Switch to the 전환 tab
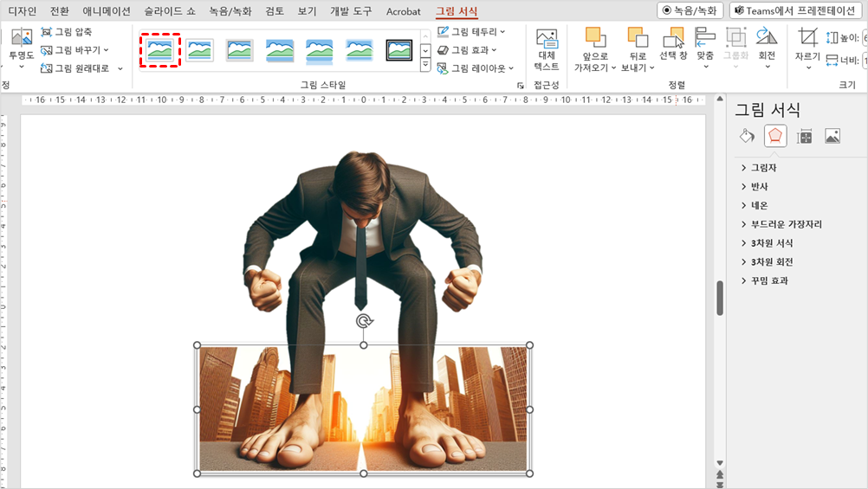 59,11
